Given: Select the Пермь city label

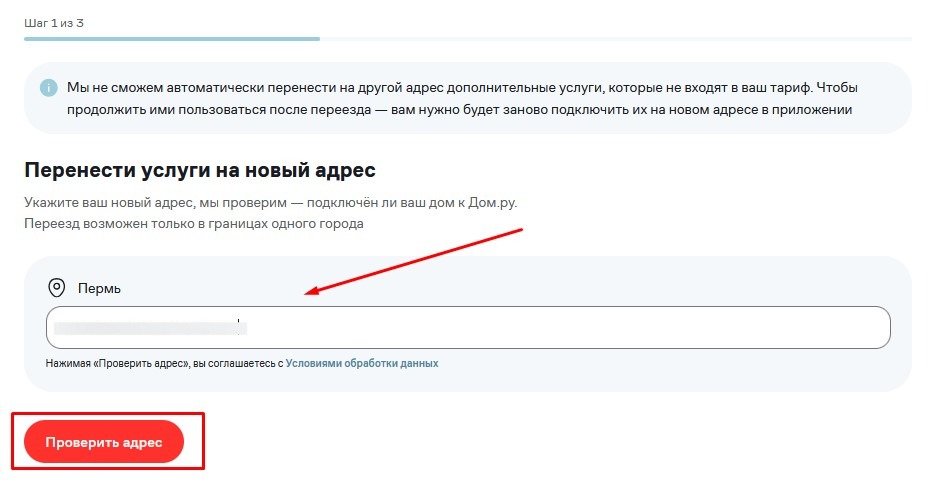Looking at the screenshot, I should (99, 288).
